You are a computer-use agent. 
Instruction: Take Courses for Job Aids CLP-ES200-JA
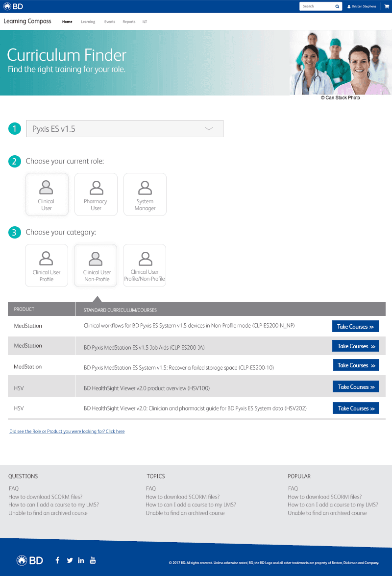point(356,346)
